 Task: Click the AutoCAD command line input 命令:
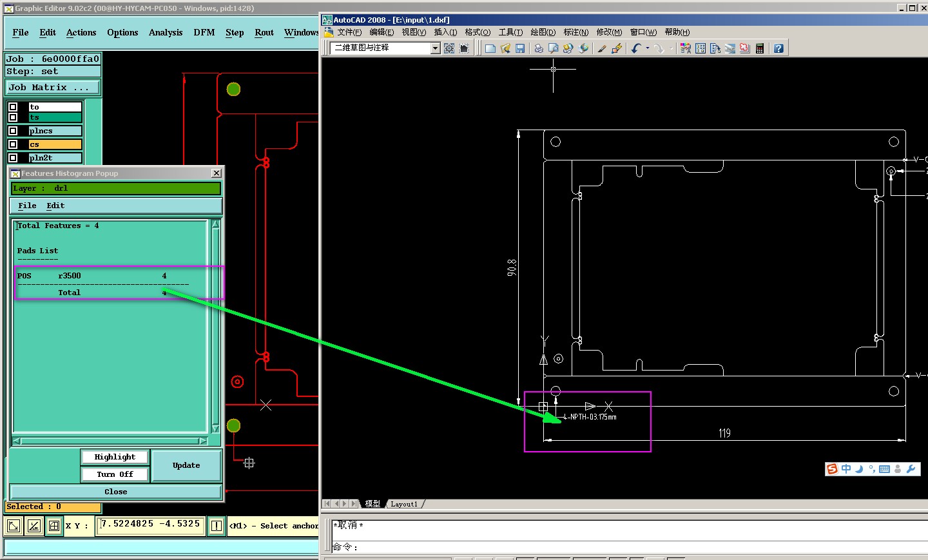pyautogui.click(x=628, y=547)
